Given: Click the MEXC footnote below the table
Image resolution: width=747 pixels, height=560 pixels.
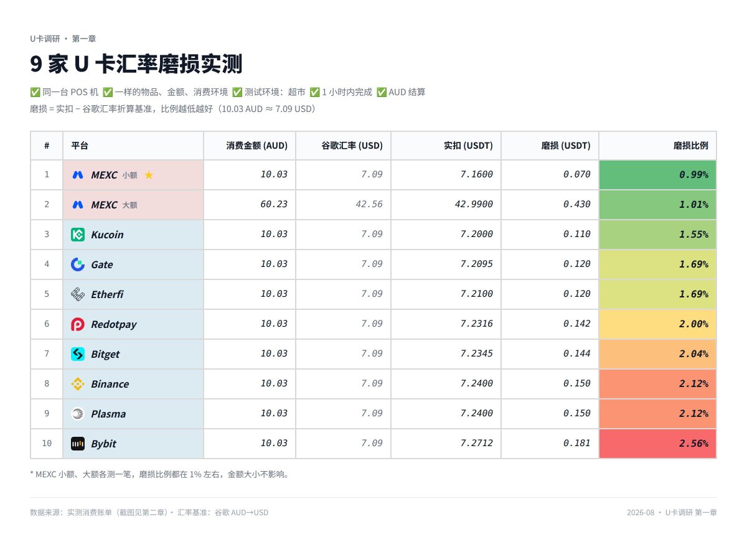Looking at the screenshot, I should coord(159,474).
